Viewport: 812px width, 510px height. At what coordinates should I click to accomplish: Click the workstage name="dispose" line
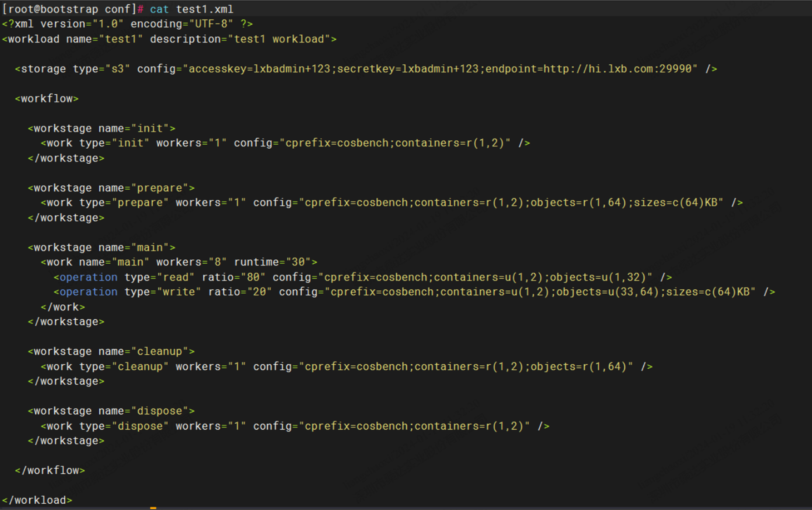111,411
